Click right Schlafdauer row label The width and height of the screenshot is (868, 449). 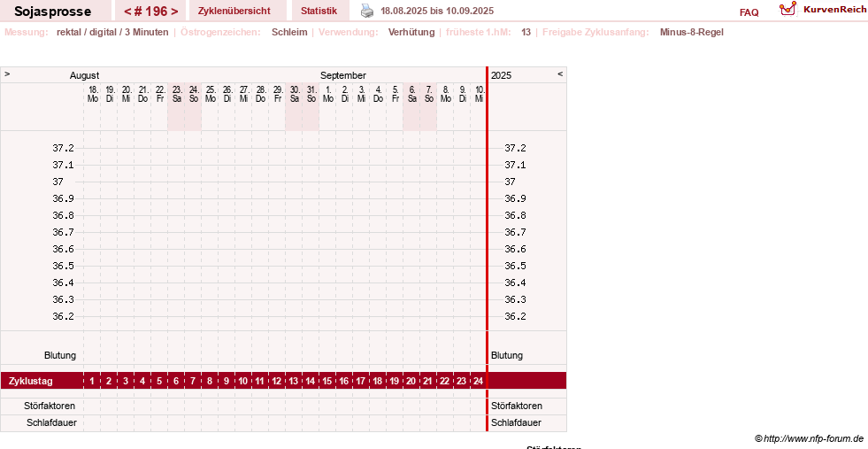516,422
